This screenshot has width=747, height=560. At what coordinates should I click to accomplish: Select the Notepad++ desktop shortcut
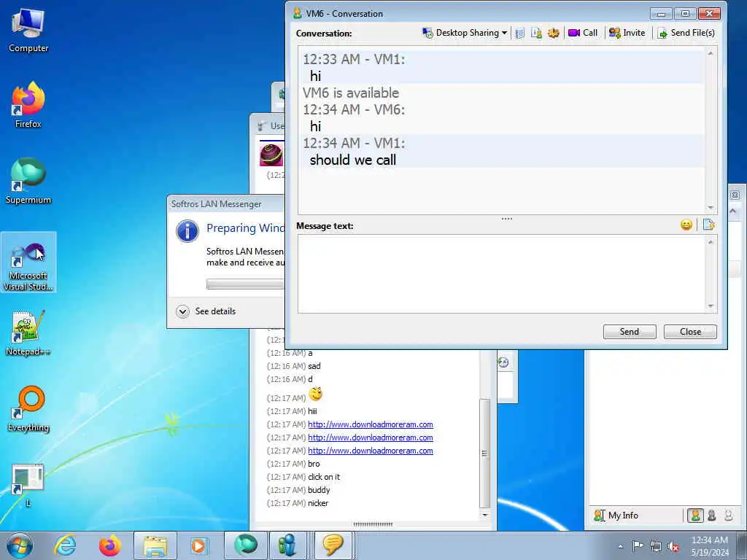[x=28, y=332]
